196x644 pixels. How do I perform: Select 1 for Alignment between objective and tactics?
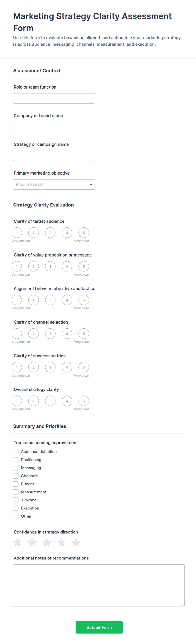17,300
